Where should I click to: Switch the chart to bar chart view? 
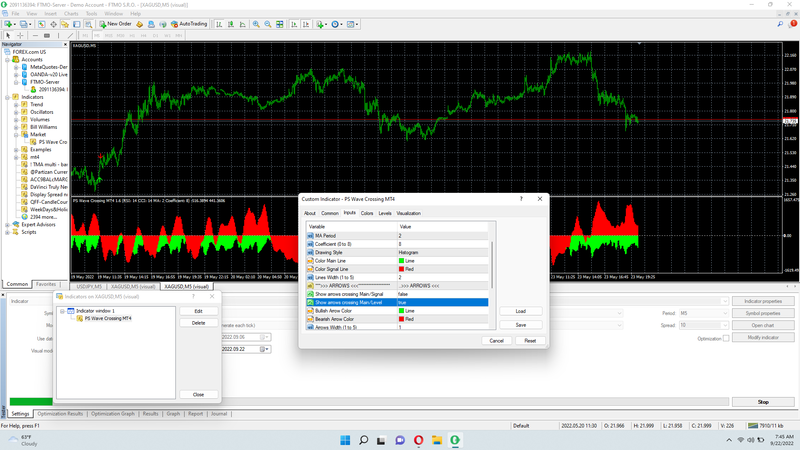tap(219, 23)
